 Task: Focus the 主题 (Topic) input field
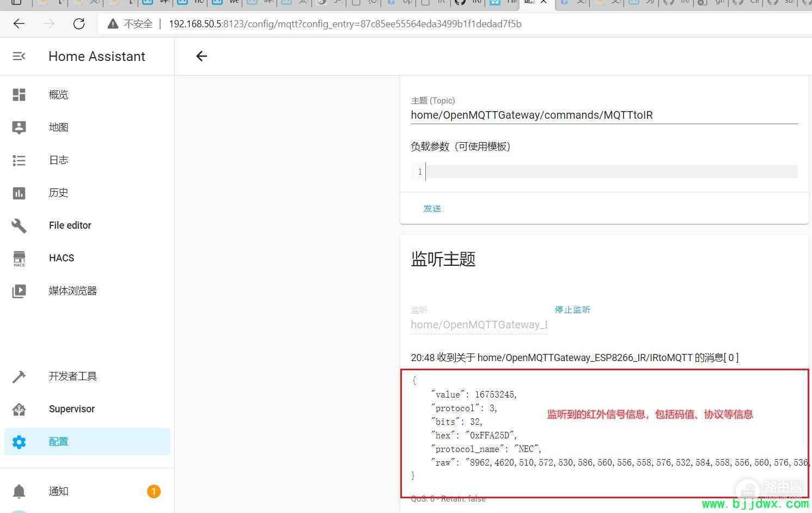604,115
